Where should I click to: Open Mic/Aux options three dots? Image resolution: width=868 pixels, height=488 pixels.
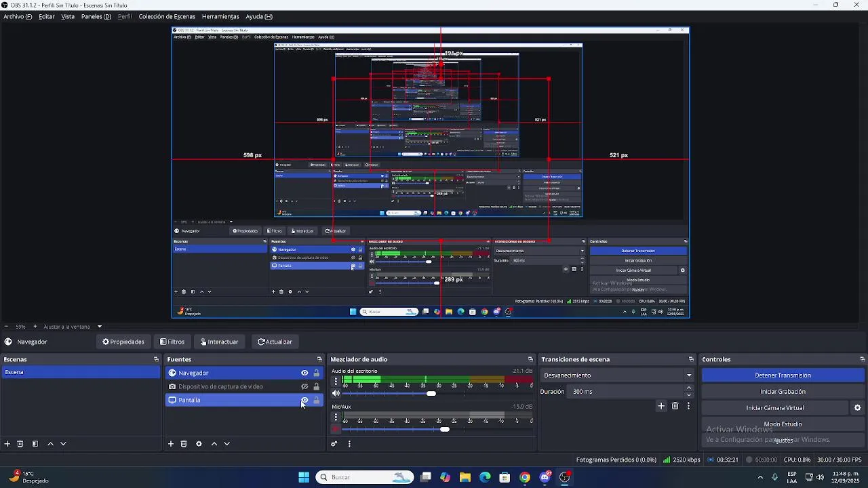336,418
